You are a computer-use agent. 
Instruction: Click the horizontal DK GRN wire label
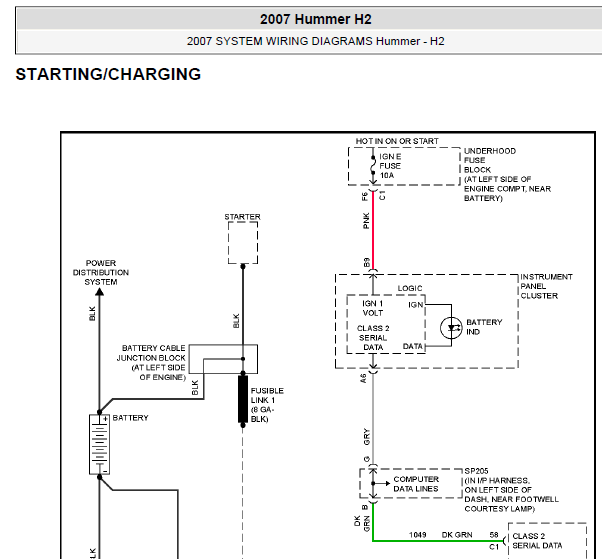(x=457, y=535)
